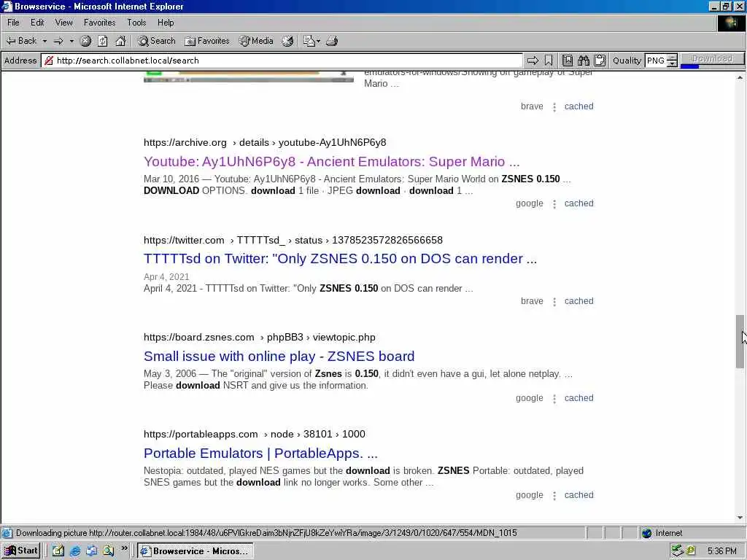Click the clipboard icon near Quality
Image resolution: width=747 pixels, height=560 pixels.
pos(600,61)
